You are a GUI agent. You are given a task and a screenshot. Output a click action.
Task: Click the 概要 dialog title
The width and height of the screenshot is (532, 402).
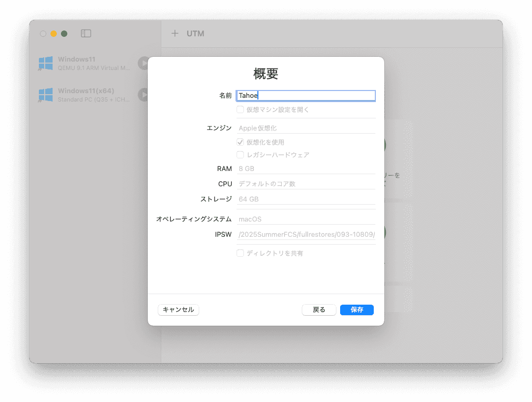point(266,74)
